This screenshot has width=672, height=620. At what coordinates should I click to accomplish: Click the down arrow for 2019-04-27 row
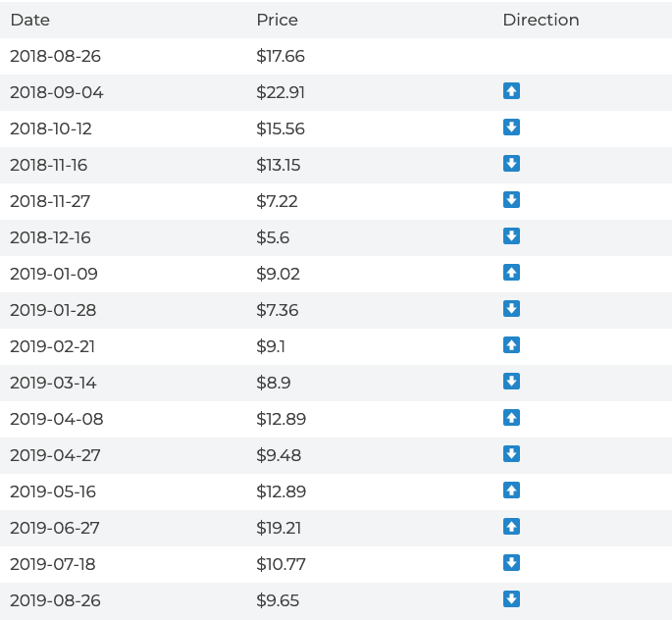[x=511, y=454]
